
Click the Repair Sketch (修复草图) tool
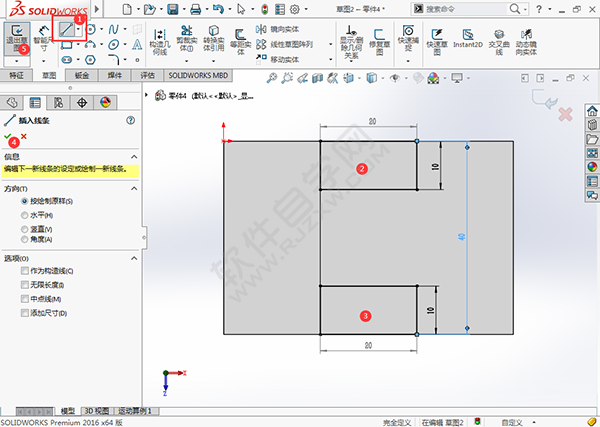[379, 42]
